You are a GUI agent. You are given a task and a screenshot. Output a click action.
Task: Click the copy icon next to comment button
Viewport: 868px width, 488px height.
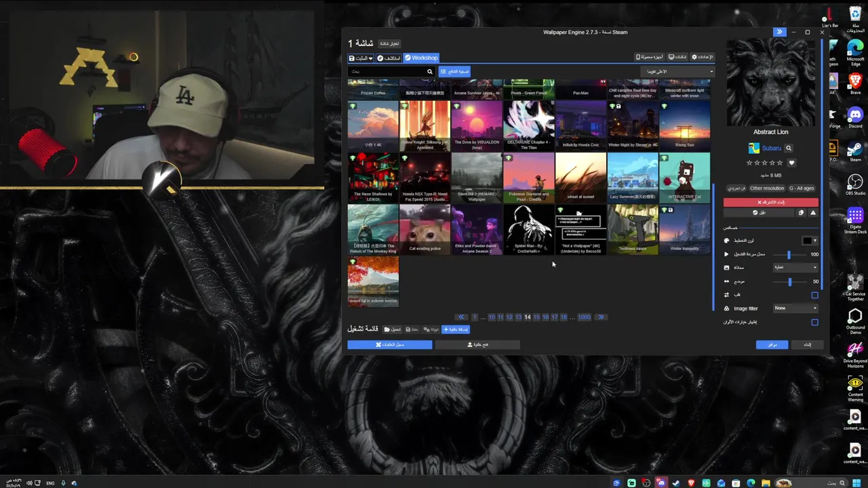coord(802,213)
